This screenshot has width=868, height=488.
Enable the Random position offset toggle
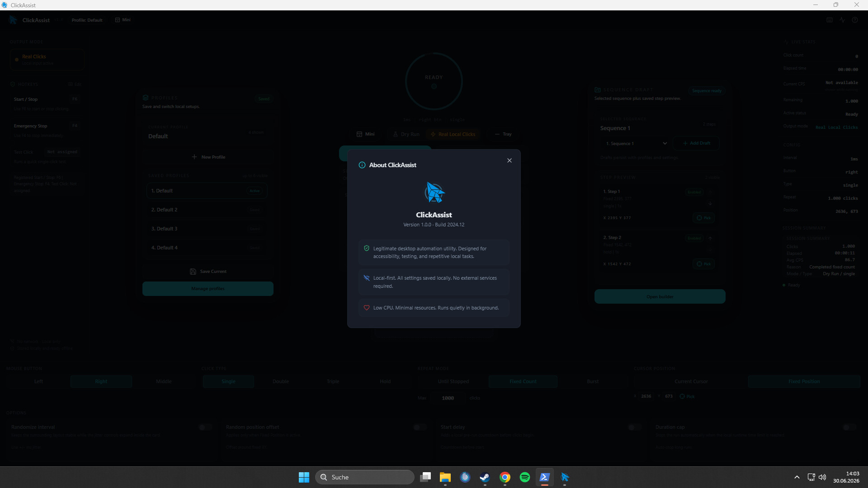coord(420,427)
